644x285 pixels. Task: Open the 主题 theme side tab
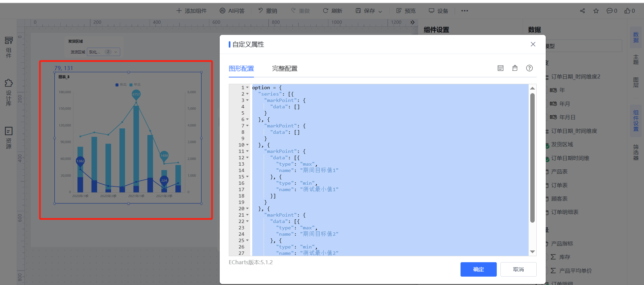pyautogui.click(x=636, y=59)
